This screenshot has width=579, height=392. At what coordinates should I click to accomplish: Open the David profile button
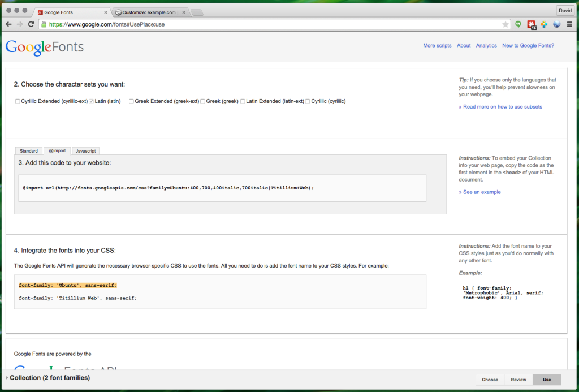[565, 11]
